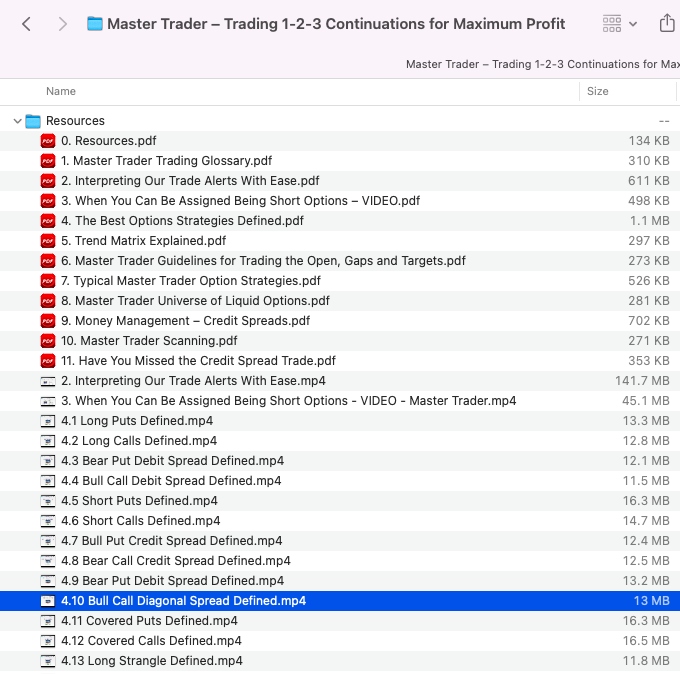Click video icon of 4.2 Long Calls Defined

click(48, 441)
